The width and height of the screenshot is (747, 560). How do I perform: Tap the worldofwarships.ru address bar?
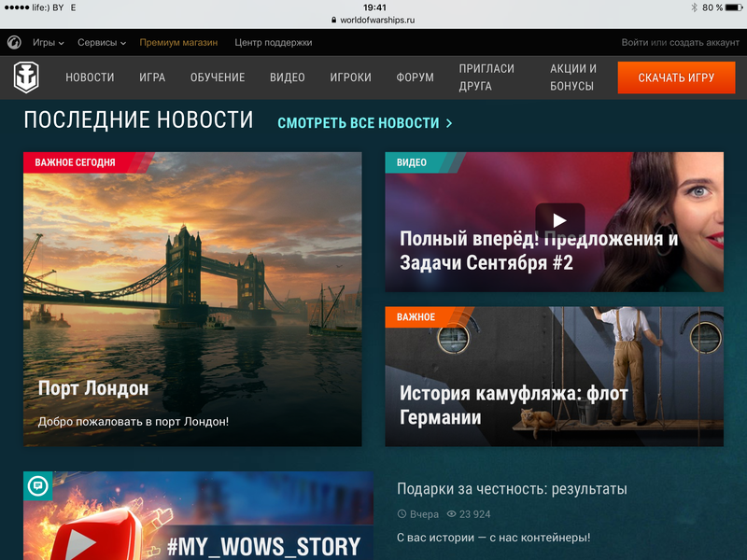point(373,20)
